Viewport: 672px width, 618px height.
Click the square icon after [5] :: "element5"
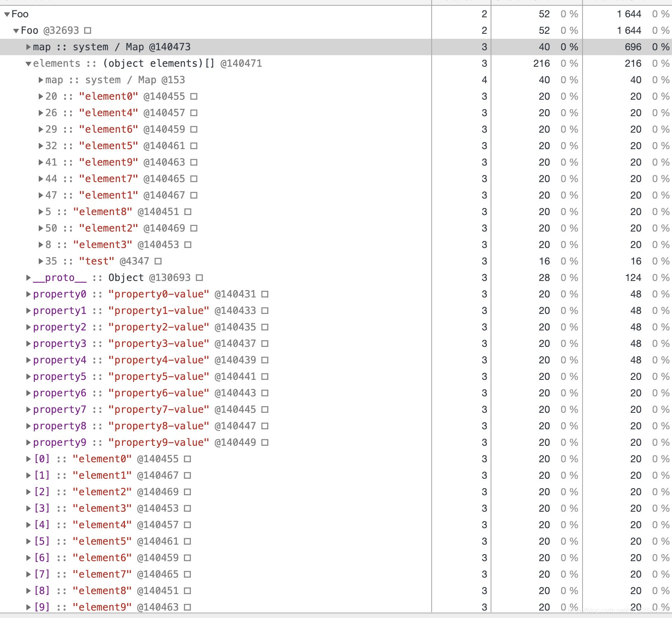pos(188,541)
